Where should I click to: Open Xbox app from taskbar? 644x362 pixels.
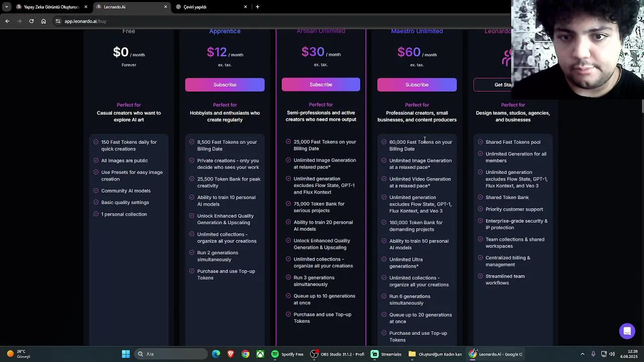[x=260, y=354]
